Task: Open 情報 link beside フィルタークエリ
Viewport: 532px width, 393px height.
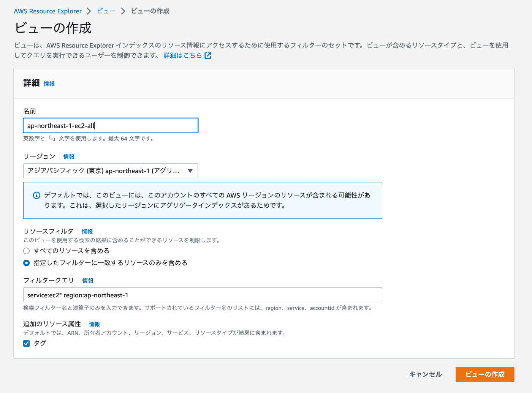Action: click(88, 281)
